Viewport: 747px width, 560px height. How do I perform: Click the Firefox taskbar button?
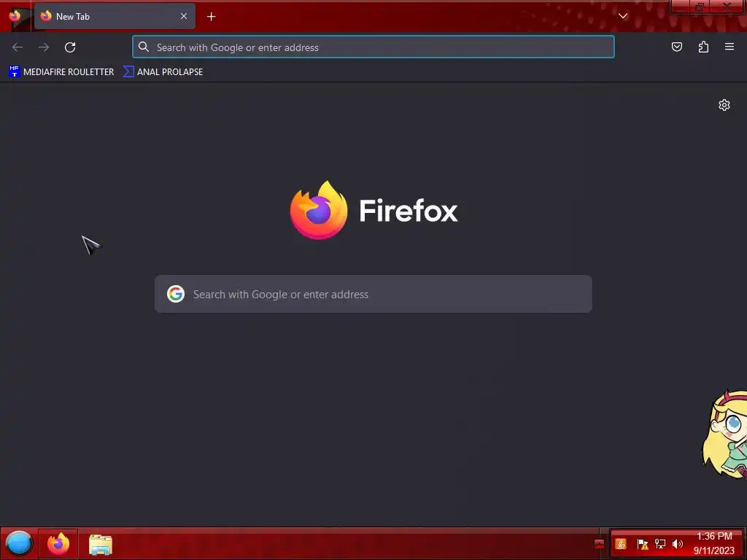click(58, 543)
